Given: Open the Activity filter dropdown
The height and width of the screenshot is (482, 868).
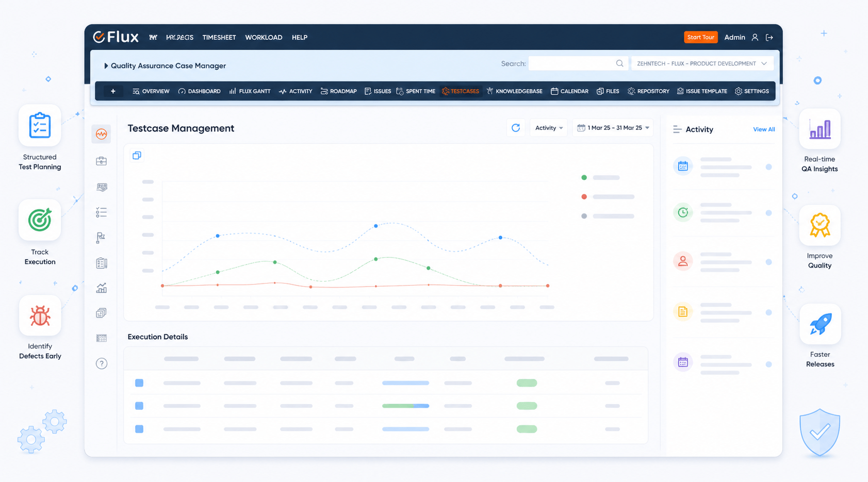Looking at the screenshot, I should click(549, 128).
